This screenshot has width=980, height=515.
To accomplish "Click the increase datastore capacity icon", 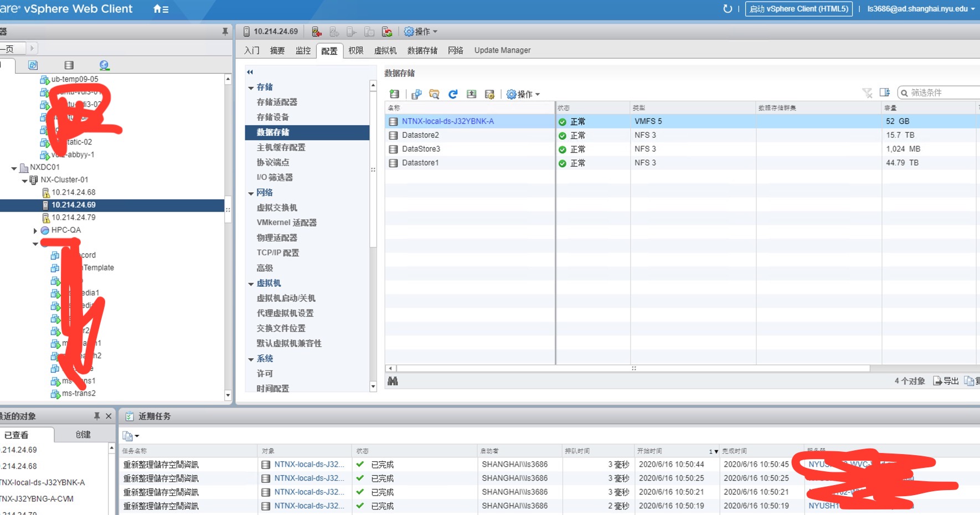I will (x=471, y=94).
